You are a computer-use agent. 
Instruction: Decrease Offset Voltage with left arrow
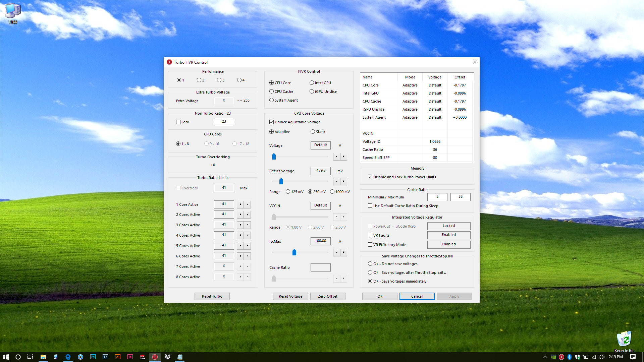337,181
